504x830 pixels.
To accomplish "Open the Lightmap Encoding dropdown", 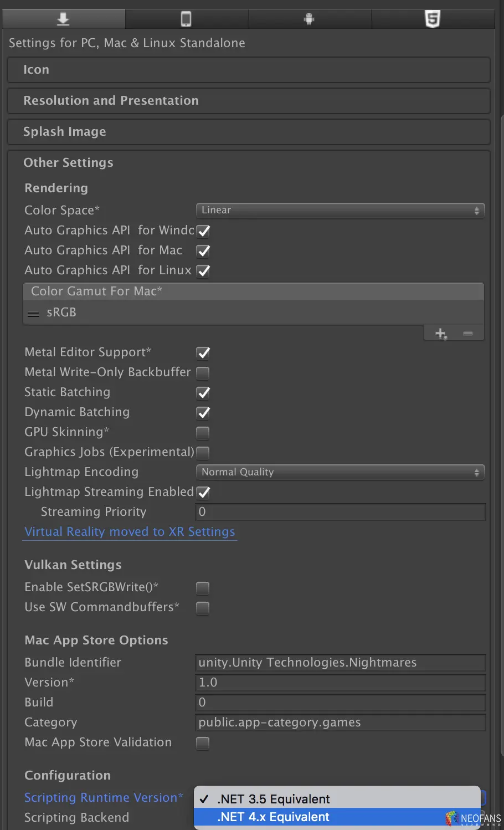I will (x=340, y=472).
